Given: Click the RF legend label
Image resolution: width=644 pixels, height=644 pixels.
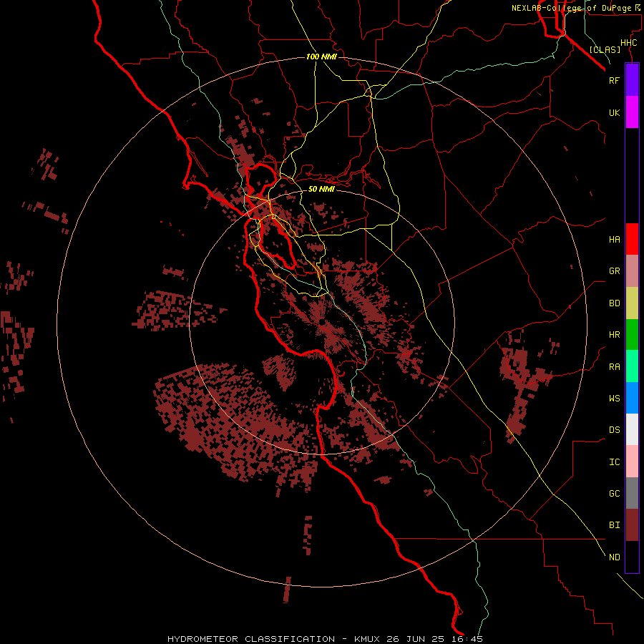Looking at the screenshot, I should tap(614, 80).
